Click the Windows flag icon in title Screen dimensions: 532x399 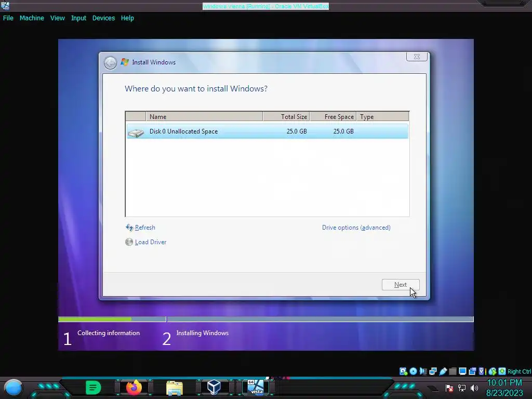[x=125, y=62]
